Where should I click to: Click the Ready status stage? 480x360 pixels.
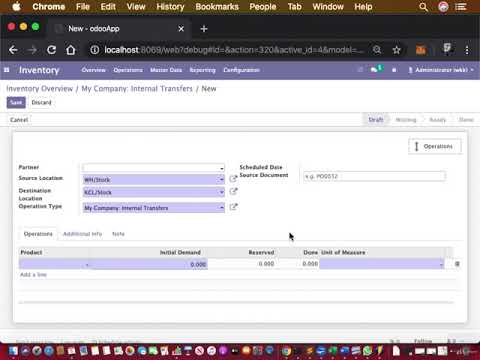click(438, 120)
